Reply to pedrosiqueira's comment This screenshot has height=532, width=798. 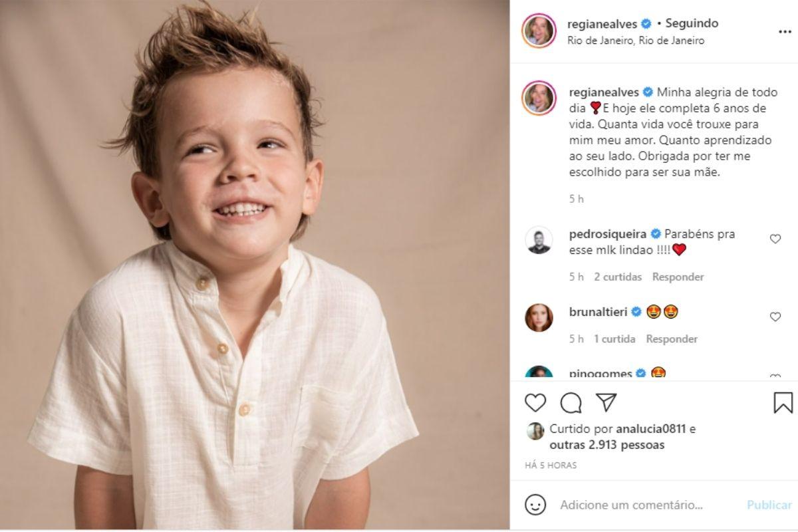678,277
